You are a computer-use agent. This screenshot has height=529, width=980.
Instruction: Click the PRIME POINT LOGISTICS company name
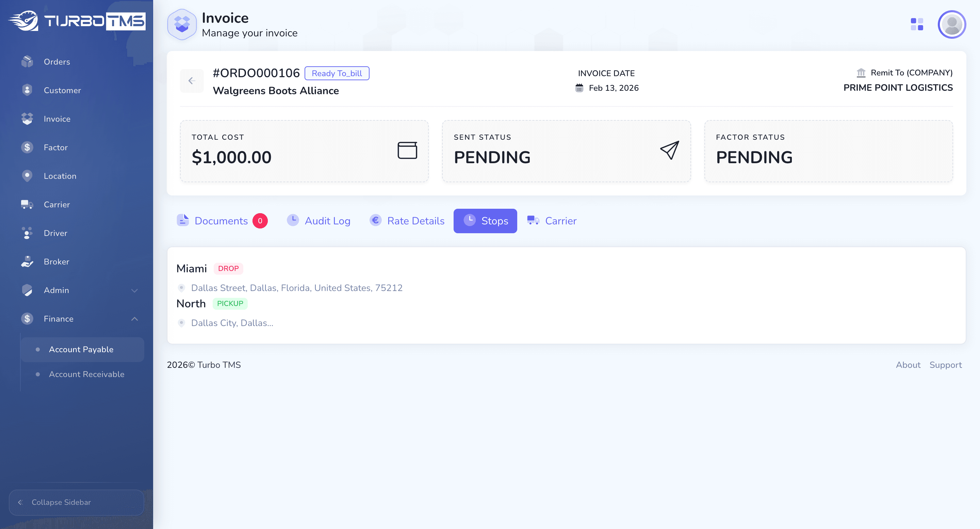click(x=898, y=87)
